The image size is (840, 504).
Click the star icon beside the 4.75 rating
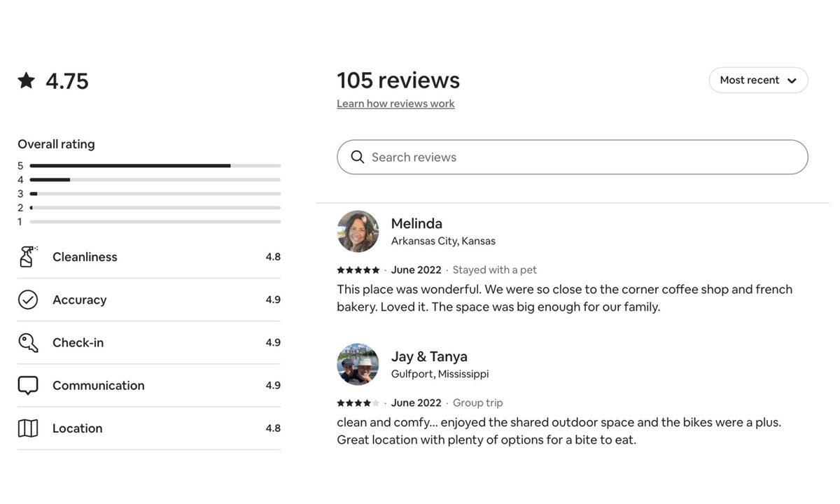(x=27, y=80)
